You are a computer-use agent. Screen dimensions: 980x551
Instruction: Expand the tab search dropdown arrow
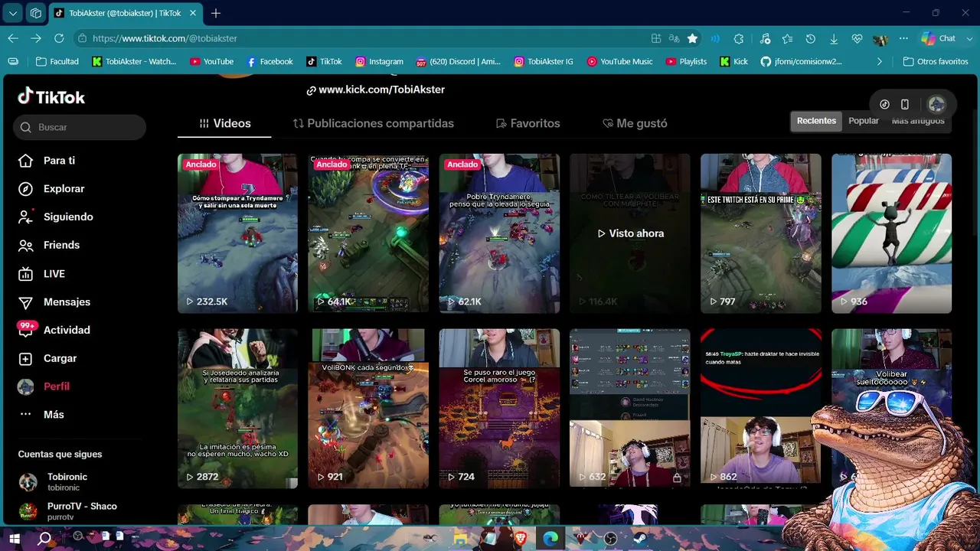[13, 13]
